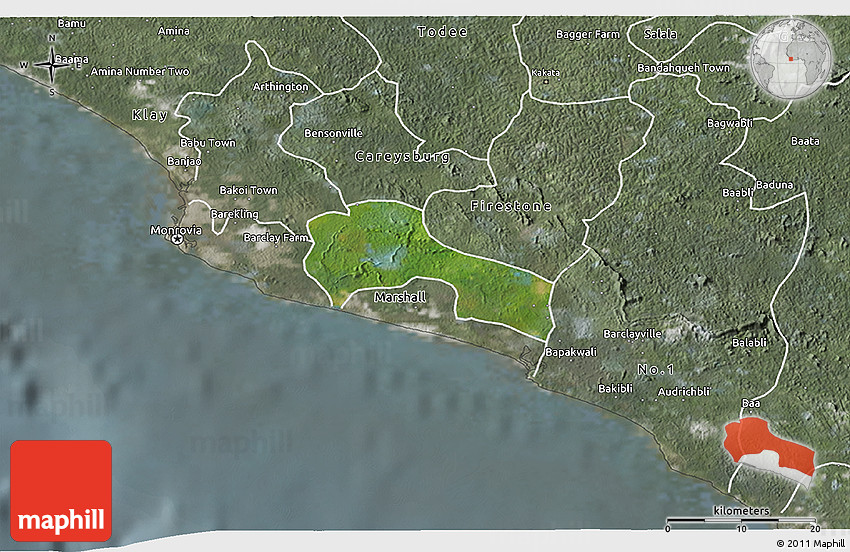Click the Monrovia capital star marker
The width and height of the screenshot is (850, 552).
[x=178, y=239]
